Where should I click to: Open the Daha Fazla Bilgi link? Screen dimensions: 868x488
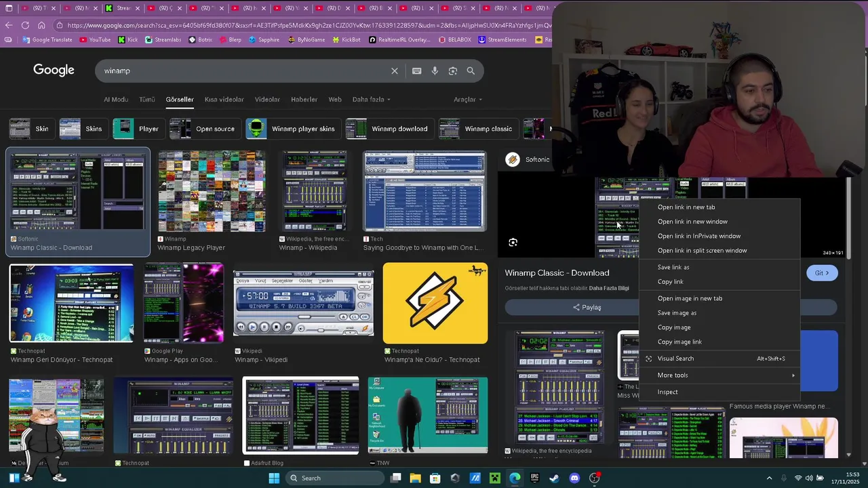[x=610, y=288]
